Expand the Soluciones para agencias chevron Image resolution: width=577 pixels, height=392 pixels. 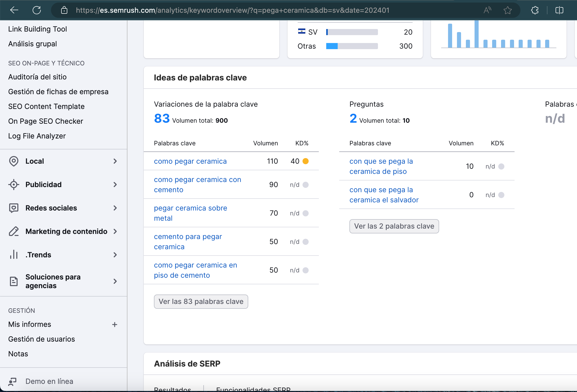(x=115, y=281)
